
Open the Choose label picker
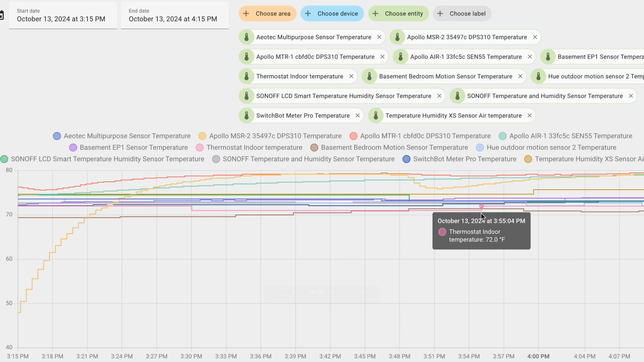coord(462,14)
